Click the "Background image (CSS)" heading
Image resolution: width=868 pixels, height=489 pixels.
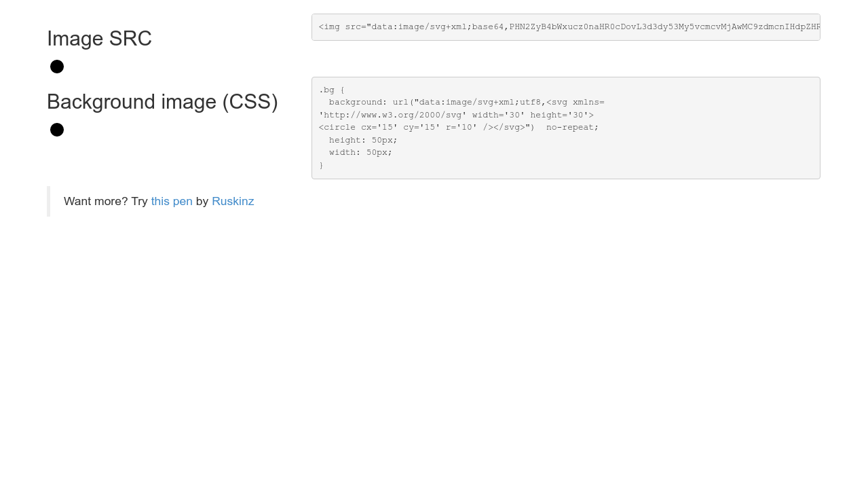pyautogui.click(x=162, y=102)
